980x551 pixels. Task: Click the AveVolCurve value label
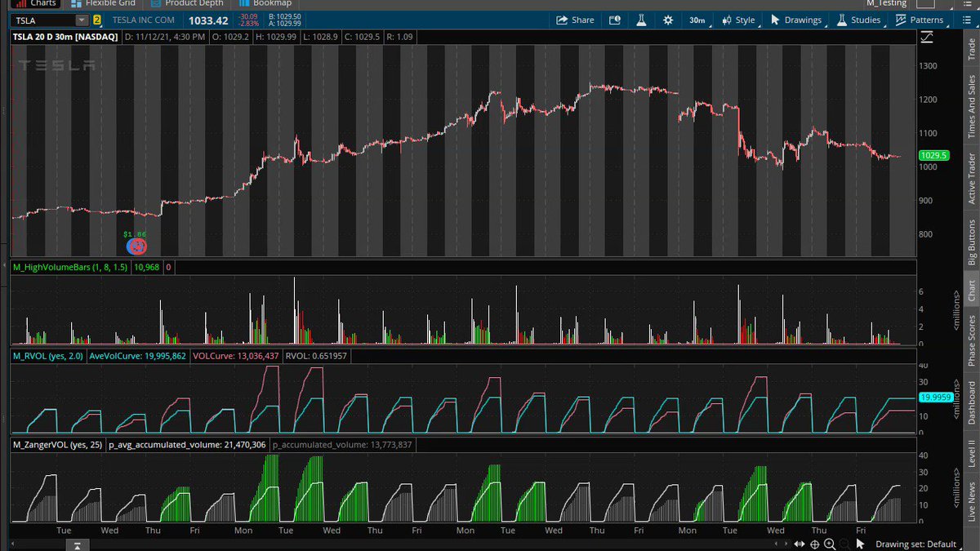point(137,356)
